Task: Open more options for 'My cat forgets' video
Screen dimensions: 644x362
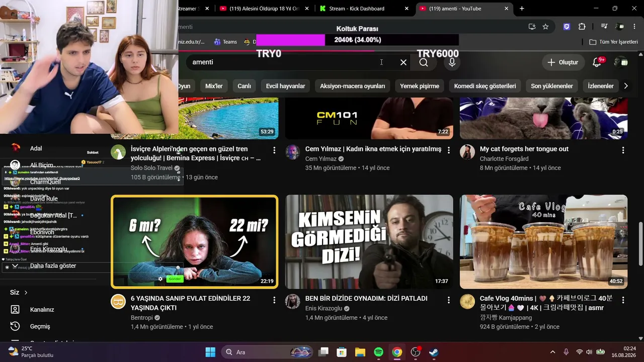Action: tap(623, 150)
